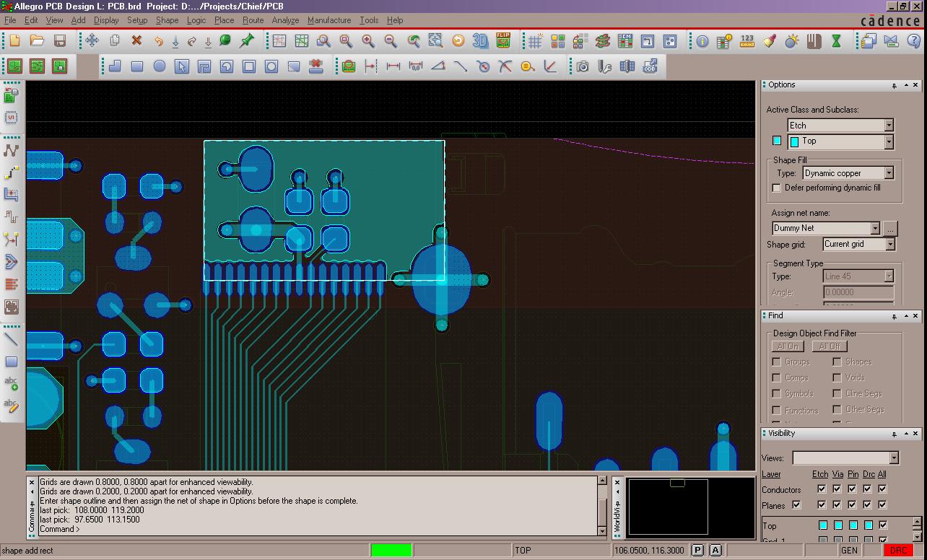927x560 pixels.
Task: Select the Zoom Out tool
Action: (x=388, y=41)
